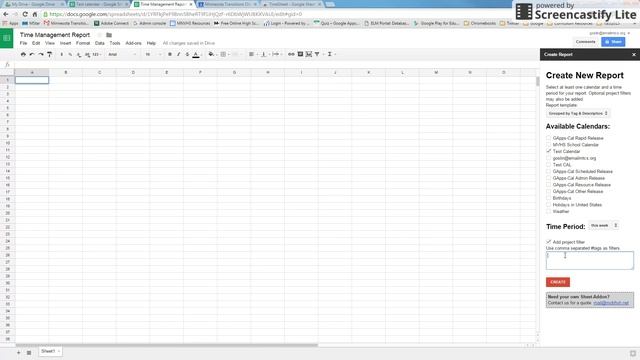
Task: Star the Time Management Report document
Action: point(99,35)
